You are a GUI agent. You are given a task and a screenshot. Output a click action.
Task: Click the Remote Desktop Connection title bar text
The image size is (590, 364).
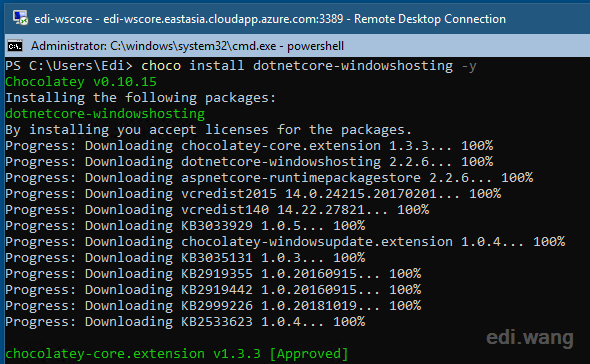pos(270,19)
